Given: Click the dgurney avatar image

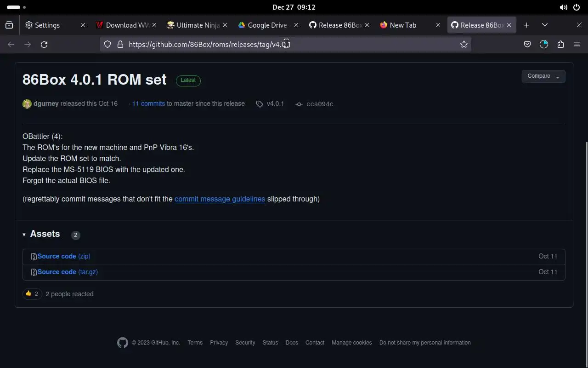Looking at the screenshot, I should 27,104.
